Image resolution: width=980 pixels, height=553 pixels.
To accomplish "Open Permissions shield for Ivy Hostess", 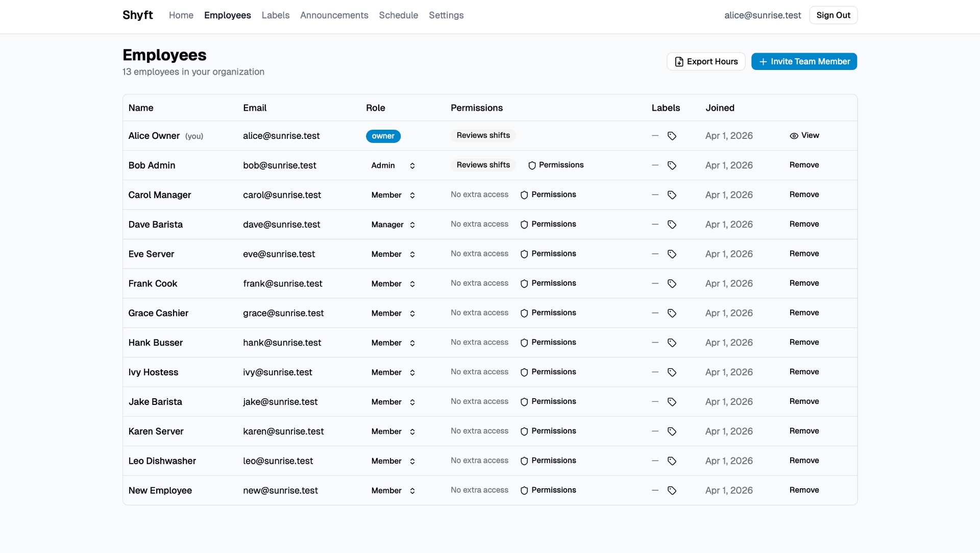I will point(548,372).
